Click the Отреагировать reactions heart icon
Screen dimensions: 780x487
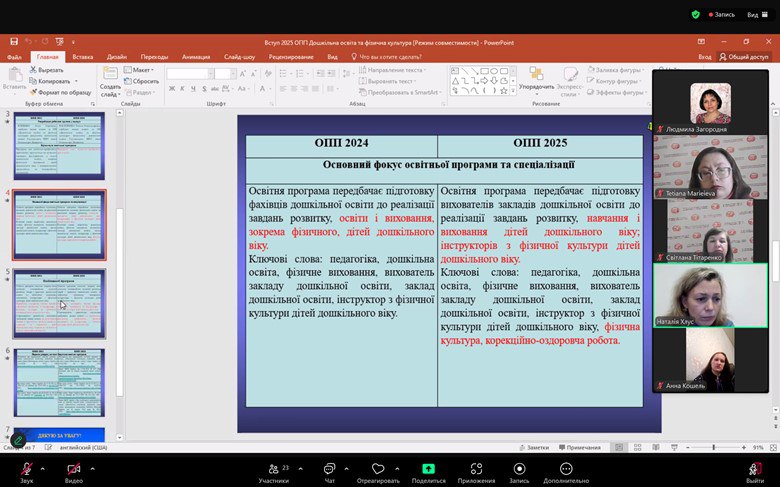[x=378, y=468]
